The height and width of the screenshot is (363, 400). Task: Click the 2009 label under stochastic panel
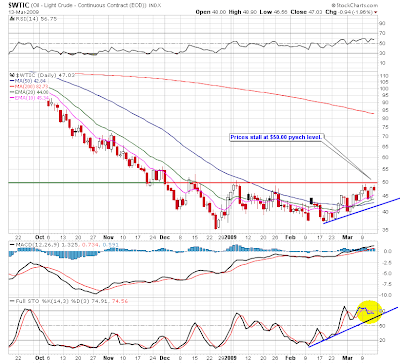click(x=230, y=358)
